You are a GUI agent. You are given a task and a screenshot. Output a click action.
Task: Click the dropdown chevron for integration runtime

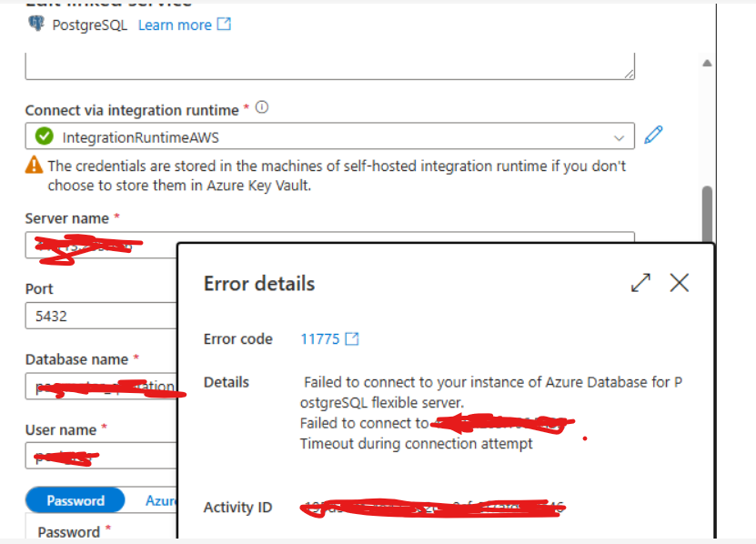point(619,138)
